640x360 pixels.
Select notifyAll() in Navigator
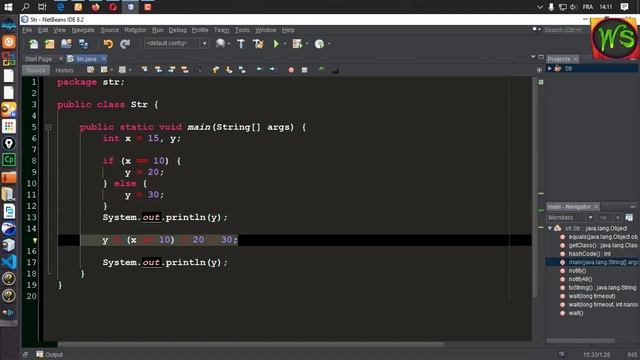580,279
